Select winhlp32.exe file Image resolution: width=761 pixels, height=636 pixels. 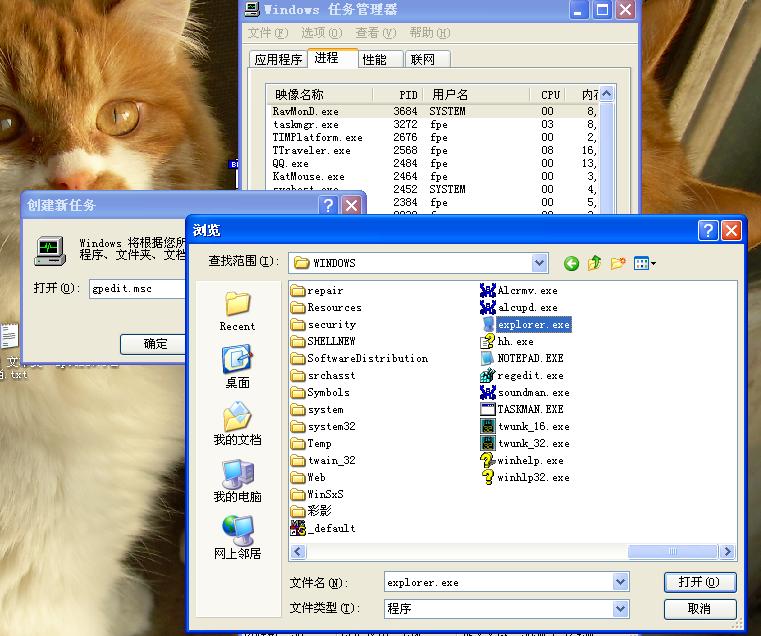coord(525,477)
